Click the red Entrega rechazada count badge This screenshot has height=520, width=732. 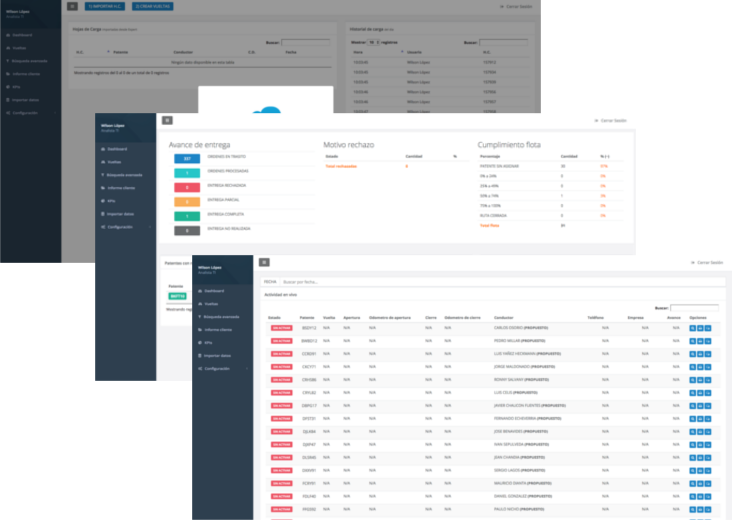pos(188,187)
